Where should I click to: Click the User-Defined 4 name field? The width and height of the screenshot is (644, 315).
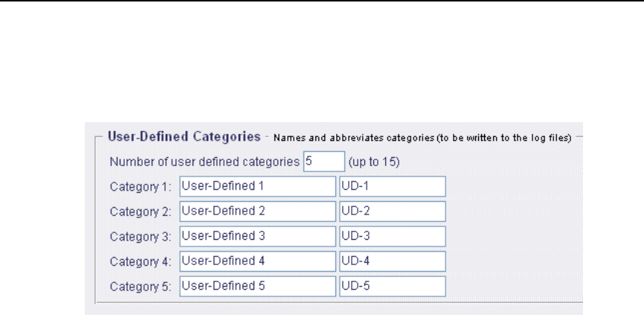click(257, 261)
